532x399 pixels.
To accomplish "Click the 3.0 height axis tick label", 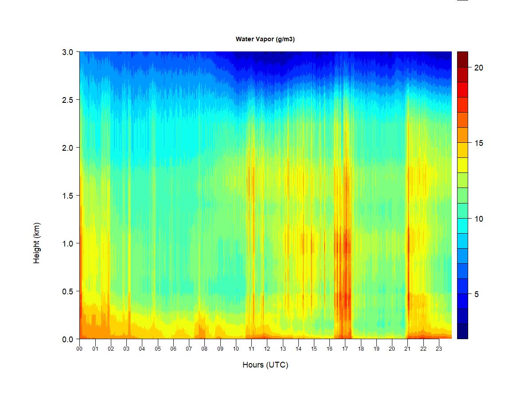I will [x=67, y=52].
